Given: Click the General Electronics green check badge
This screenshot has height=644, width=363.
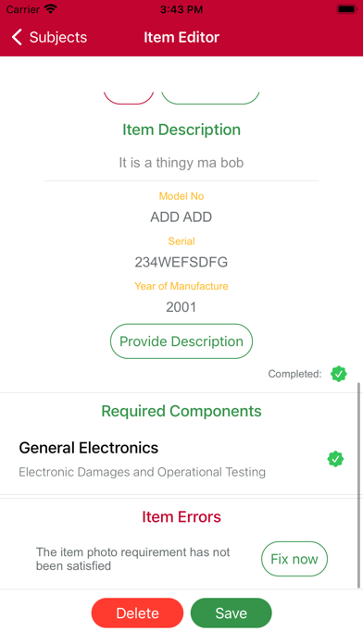Looking at the screenshot, I should 335,459.
